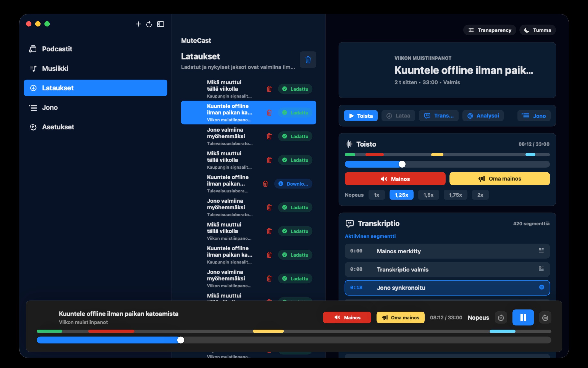This screenshot has width=588, height=368.
Task: Add the episode to the queue with the Jono button
Action: (534, 116)
